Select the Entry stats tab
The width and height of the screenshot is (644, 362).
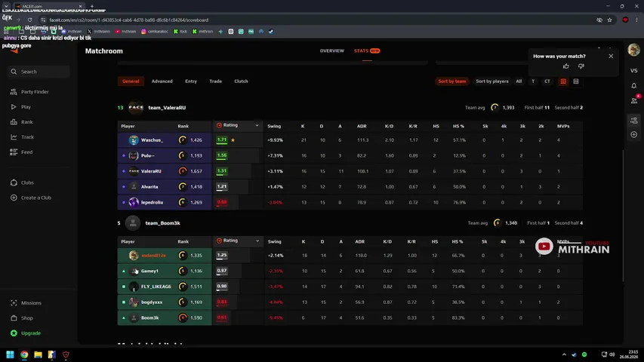[x=191, y=81]
